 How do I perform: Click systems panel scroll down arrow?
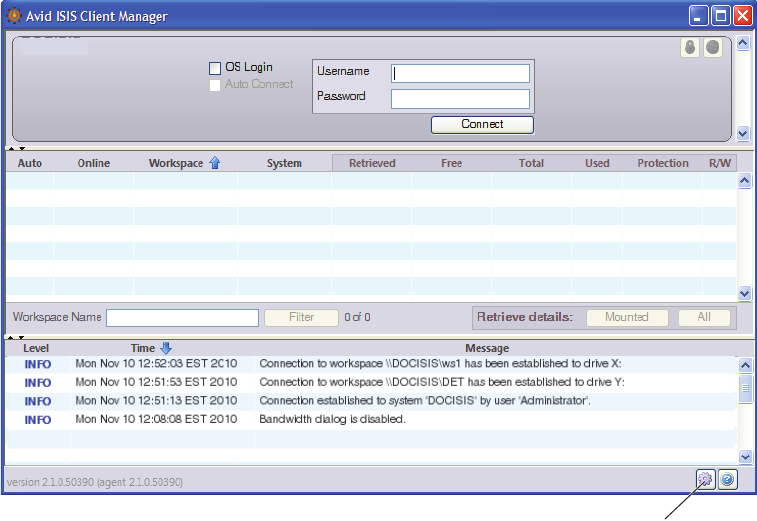743,134
